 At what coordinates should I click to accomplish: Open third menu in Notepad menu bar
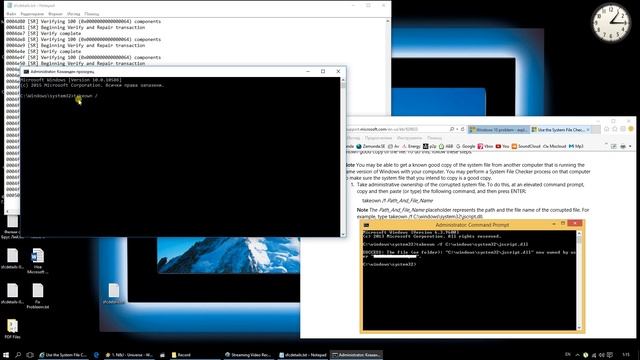point(55,13)
